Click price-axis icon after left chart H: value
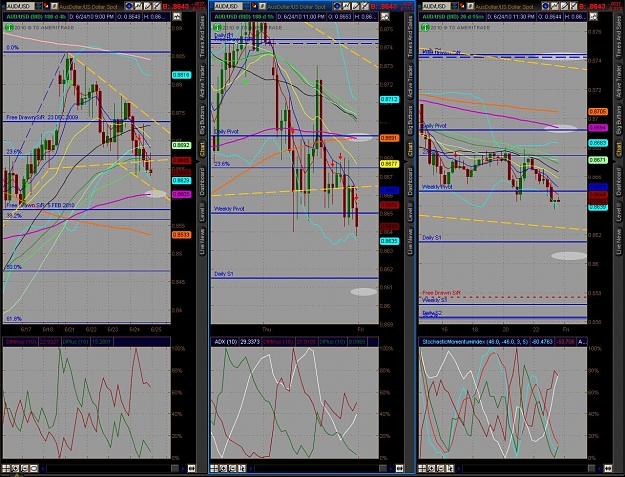This screenshot has height=477, width=625. coord(177,16)
